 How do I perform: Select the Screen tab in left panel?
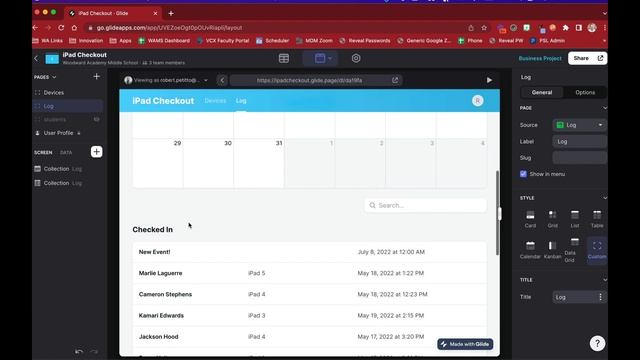43,152
